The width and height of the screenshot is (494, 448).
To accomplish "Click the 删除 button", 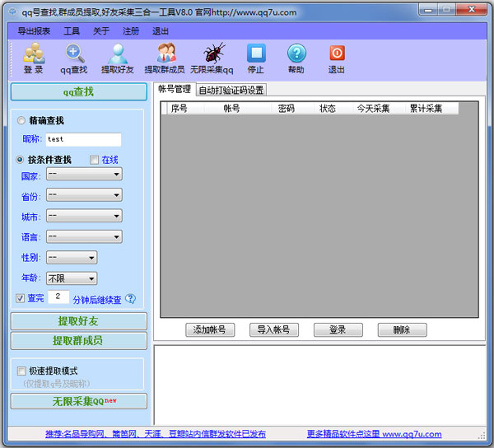I will 403,330.
